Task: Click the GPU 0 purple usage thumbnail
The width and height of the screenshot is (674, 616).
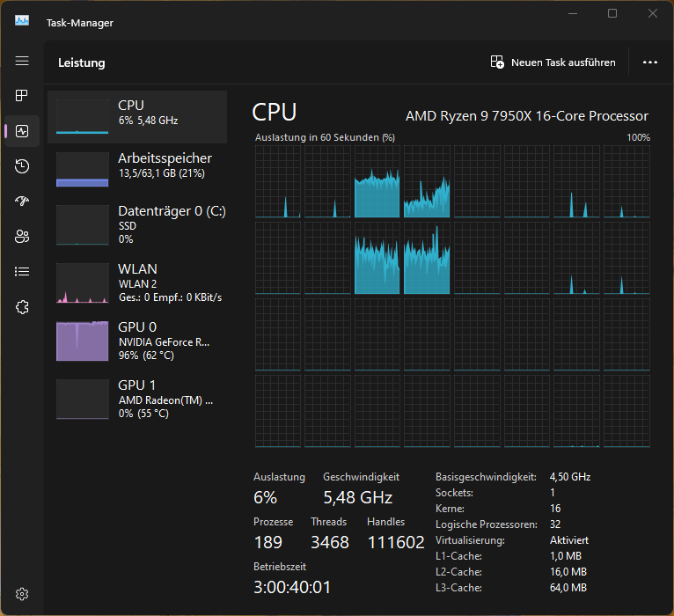Action: 82,341
